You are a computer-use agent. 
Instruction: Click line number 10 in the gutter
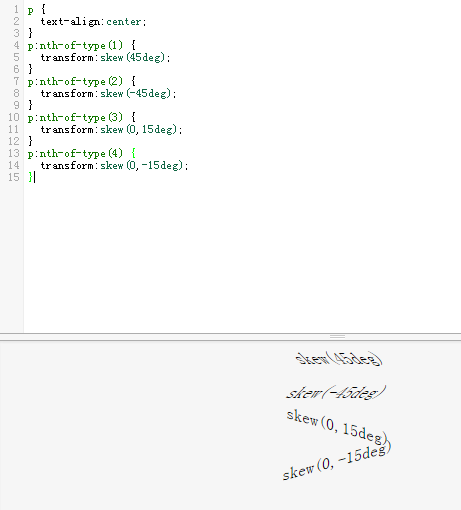tap(14, 117)
